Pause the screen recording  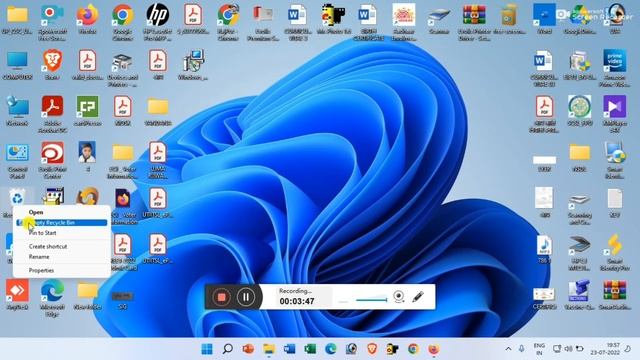[x=246, y=297]
